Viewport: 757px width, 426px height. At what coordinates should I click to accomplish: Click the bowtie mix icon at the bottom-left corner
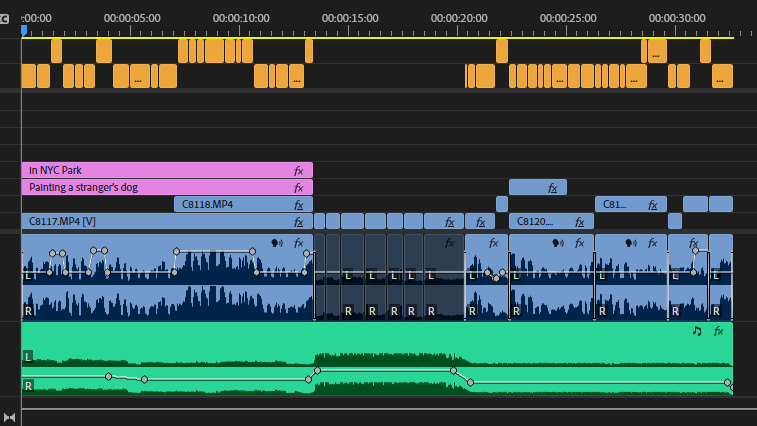[9, 417]
